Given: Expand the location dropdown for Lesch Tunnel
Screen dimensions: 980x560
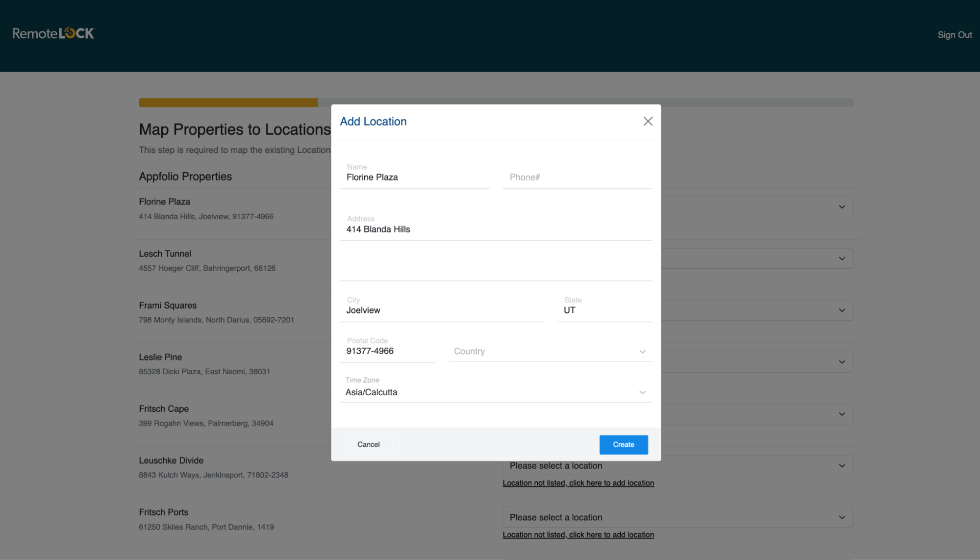Looking at the screenshot, I should coord(841,258).
